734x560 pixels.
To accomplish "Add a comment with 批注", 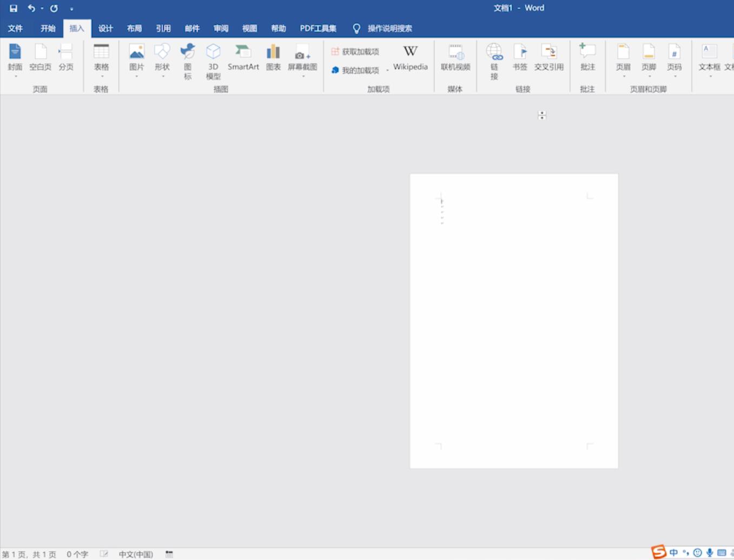I will pyautogui.click(x=587, y=57).
